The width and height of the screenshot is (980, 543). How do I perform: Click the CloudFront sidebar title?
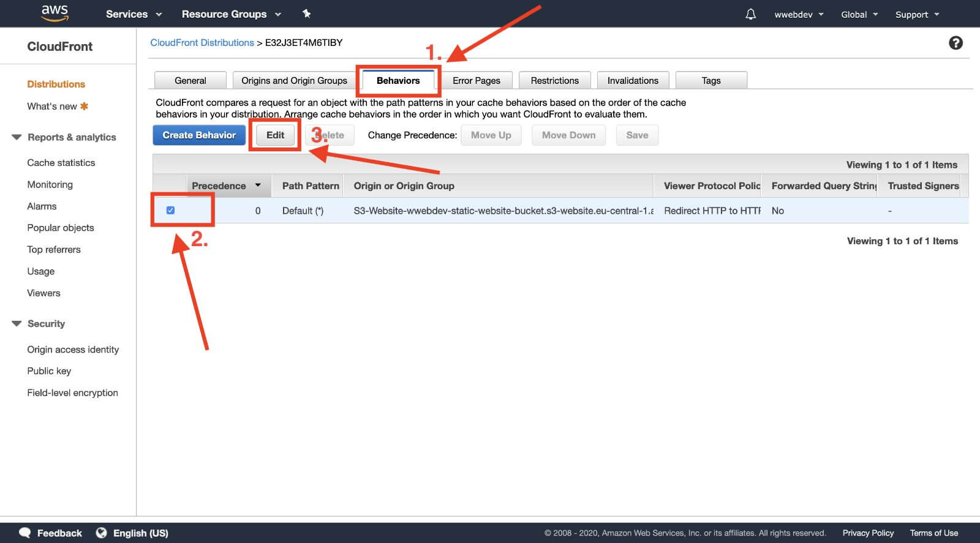(60, 47)
